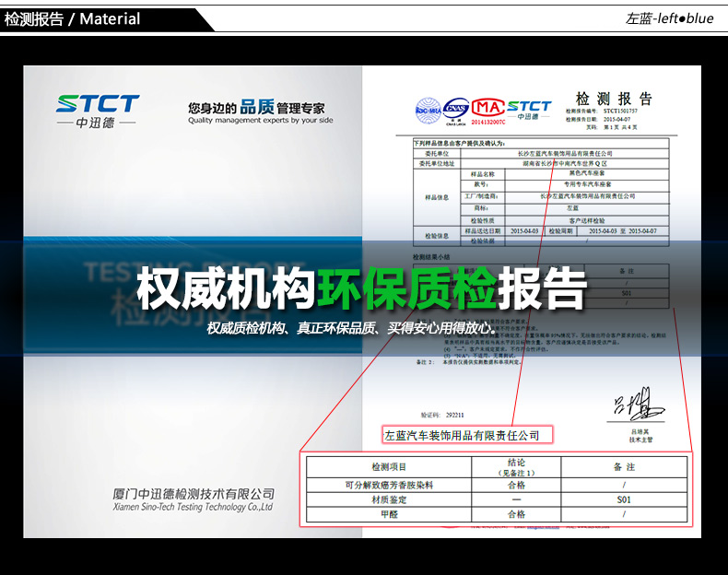Image resolution: width=728 pixels, height=575 pixels.
Task: Click the large STCT 中迅德 logo on the cover
Action: 98,111
